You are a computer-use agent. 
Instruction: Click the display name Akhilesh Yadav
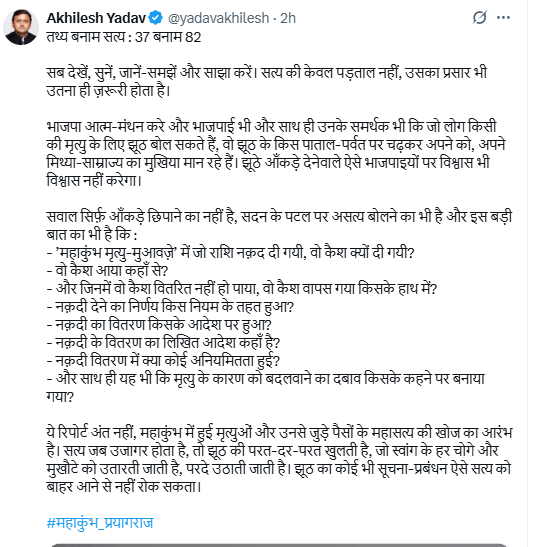[x=96, y=18]
